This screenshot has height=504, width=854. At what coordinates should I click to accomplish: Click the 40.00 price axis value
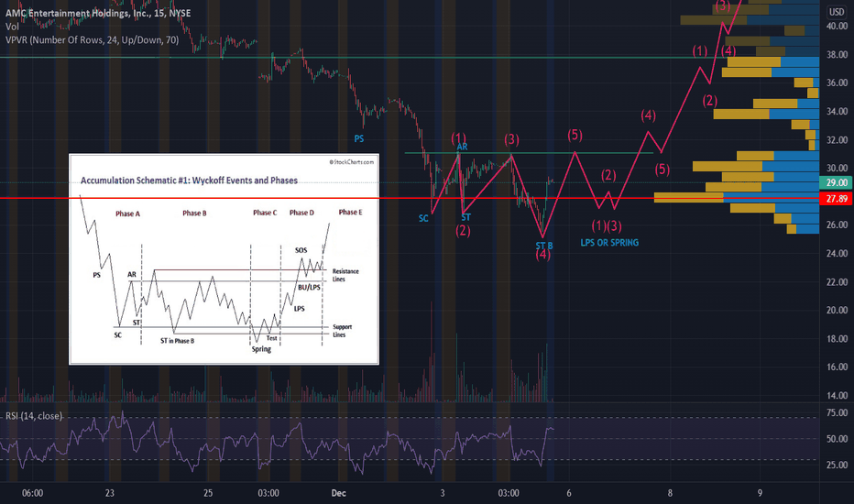tap(837, 27)
